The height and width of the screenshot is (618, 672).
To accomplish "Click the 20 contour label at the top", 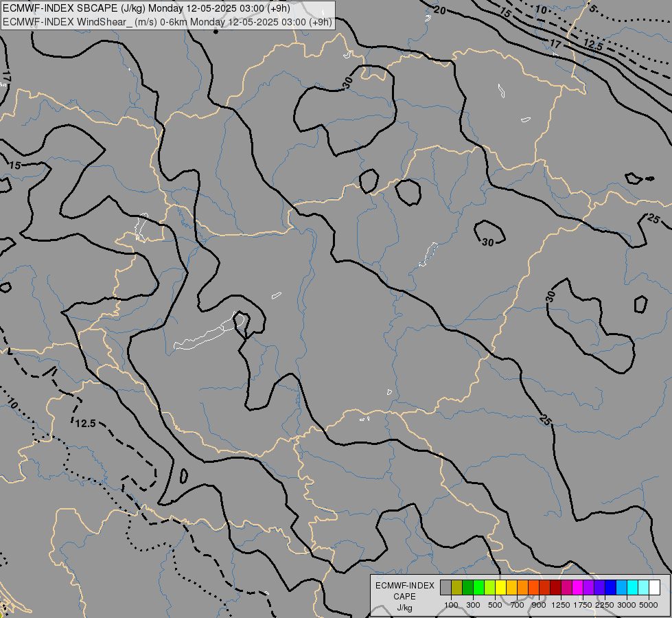I will point(440,10).
